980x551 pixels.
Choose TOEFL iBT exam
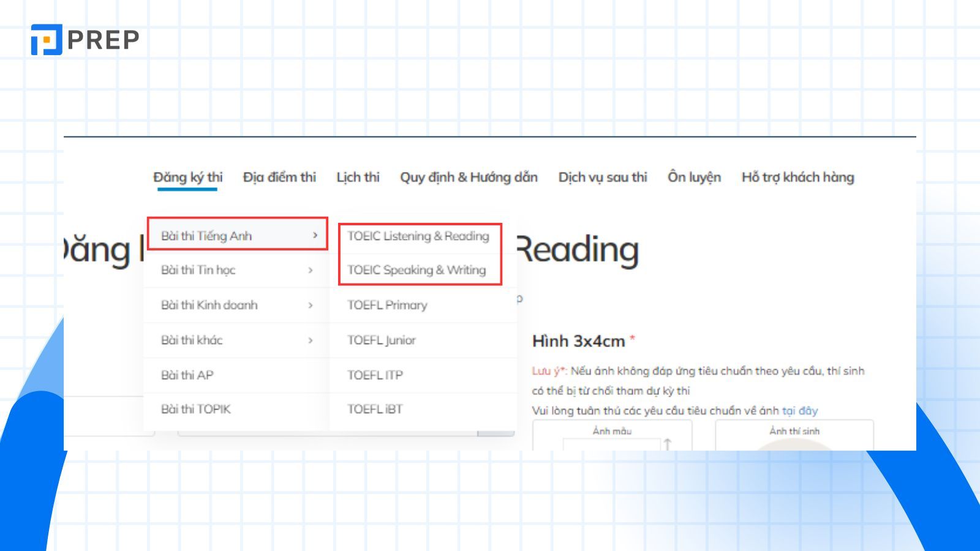375,409
